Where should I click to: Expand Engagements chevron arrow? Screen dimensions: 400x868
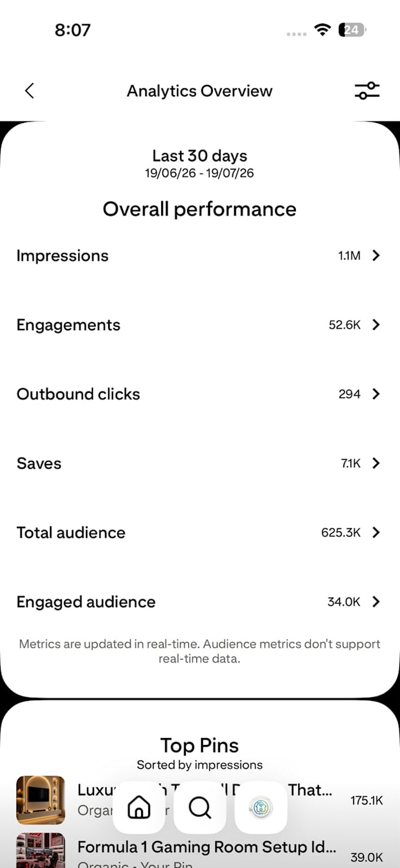(376, 325)
